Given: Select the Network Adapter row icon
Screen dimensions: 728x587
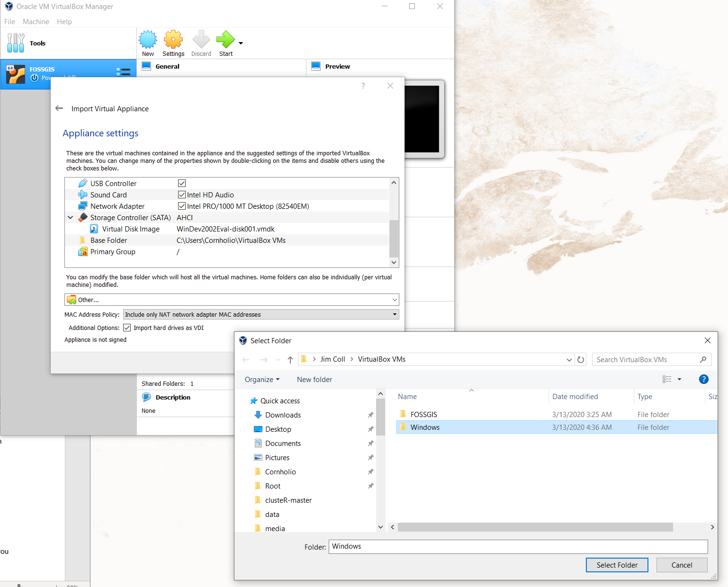Looking at the screenshot, I should coord(83,206).
